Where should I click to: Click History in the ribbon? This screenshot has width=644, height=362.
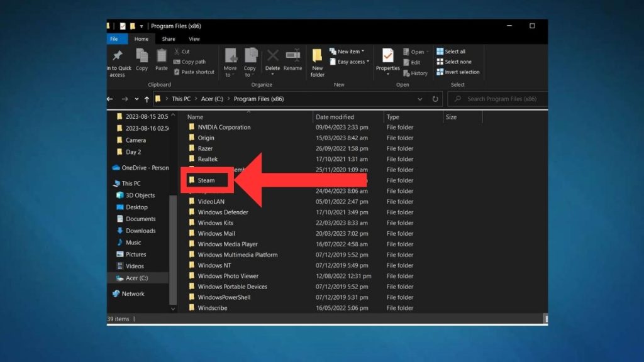(x=415, y=73)
